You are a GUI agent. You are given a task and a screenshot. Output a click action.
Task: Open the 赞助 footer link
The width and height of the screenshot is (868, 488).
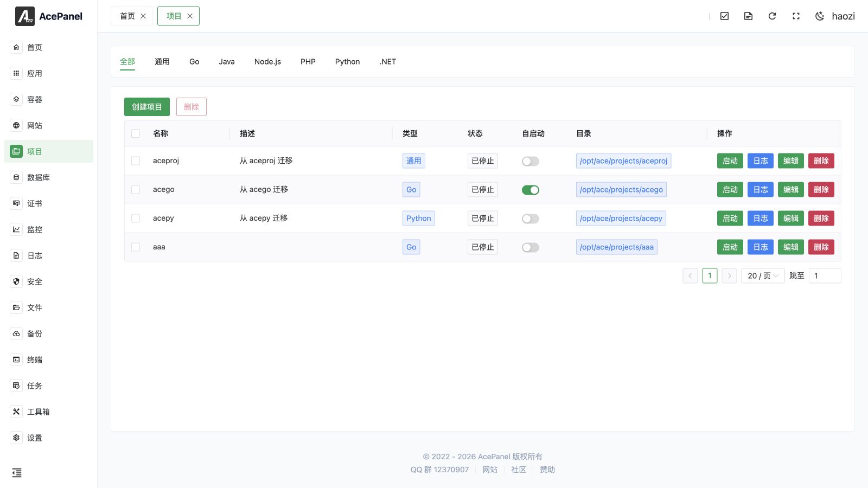coord(547,470)
